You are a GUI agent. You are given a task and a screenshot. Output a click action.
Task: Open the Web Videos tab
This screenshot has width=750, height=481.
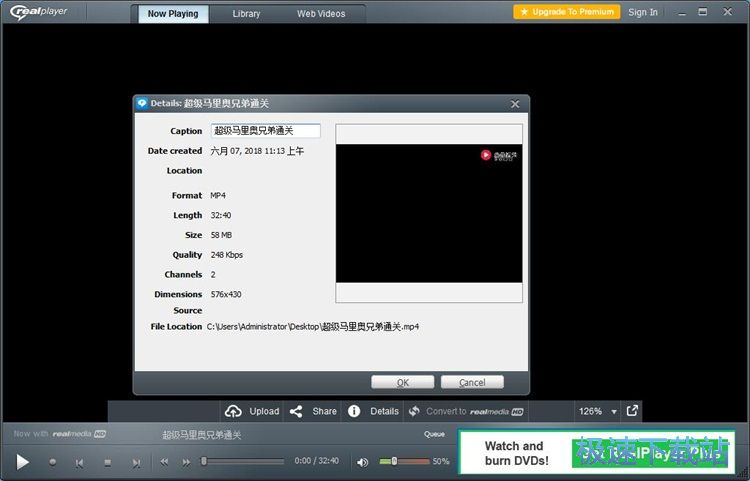tap(321, 13)
